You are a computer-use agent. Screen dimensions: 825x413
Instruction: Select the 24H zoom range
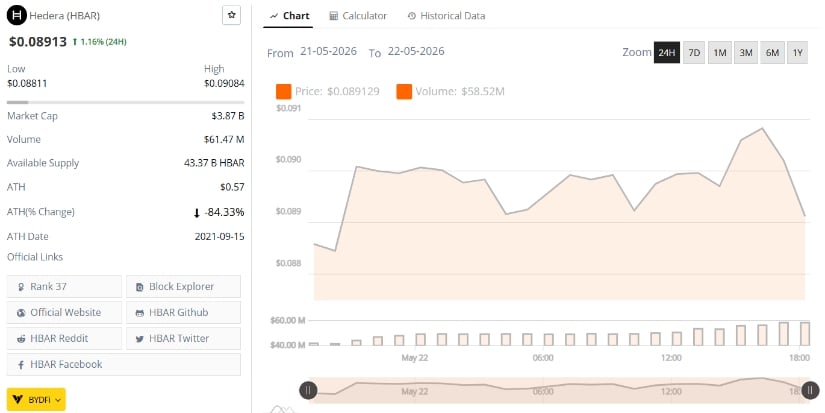(x=667, y=53)
